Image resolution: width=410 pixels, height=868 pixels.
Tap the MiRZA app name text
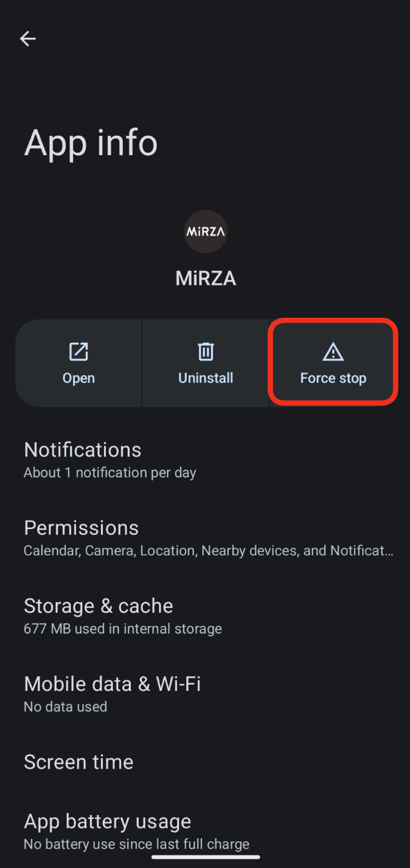click(206, 279)
